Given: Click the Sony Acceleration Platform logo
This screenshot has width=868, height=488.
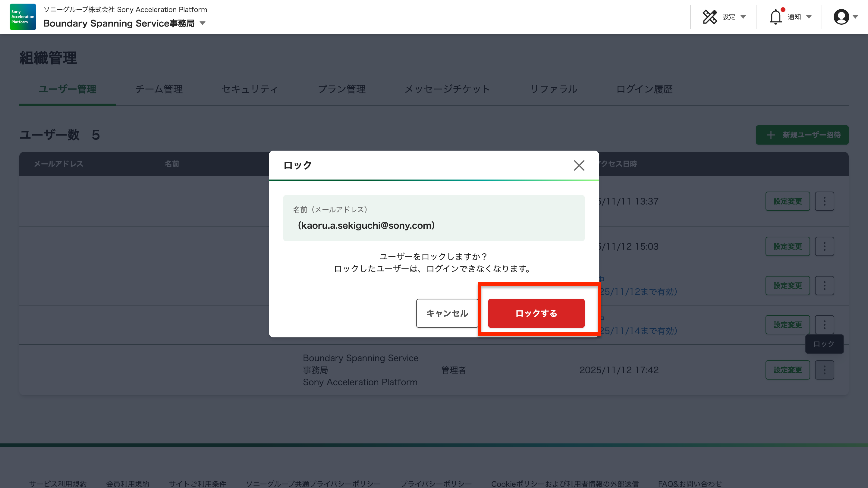Looking at the screenshot, I should click(x=23, y=17).
